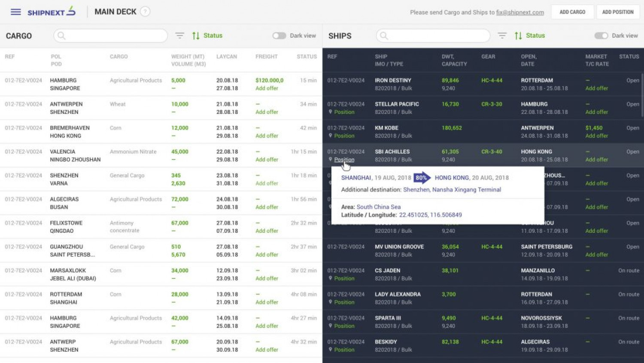Click the Cargo search magnifier icon
This screenshot has height=363, width=644.
pyautogui.click(x=61, y=36)
